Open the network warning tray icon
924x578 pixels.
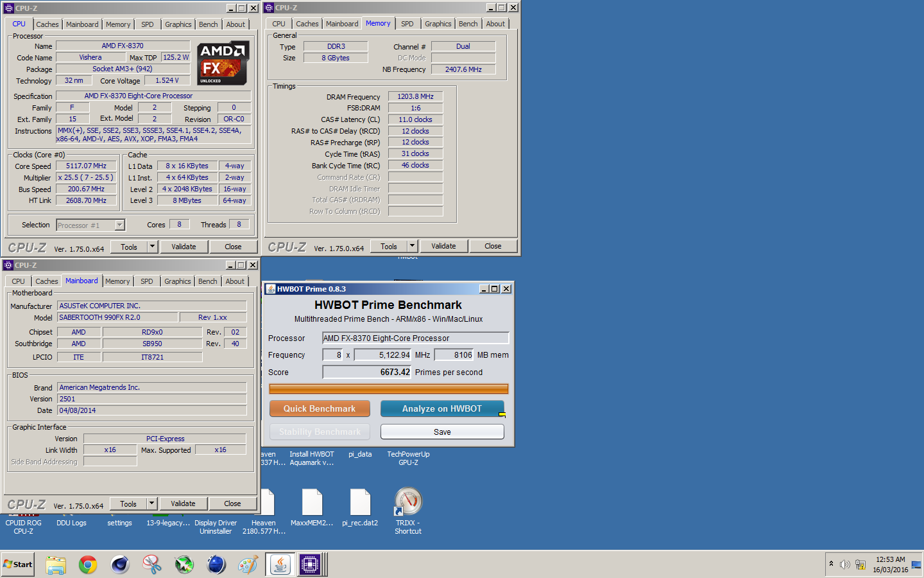coord(860,565)
